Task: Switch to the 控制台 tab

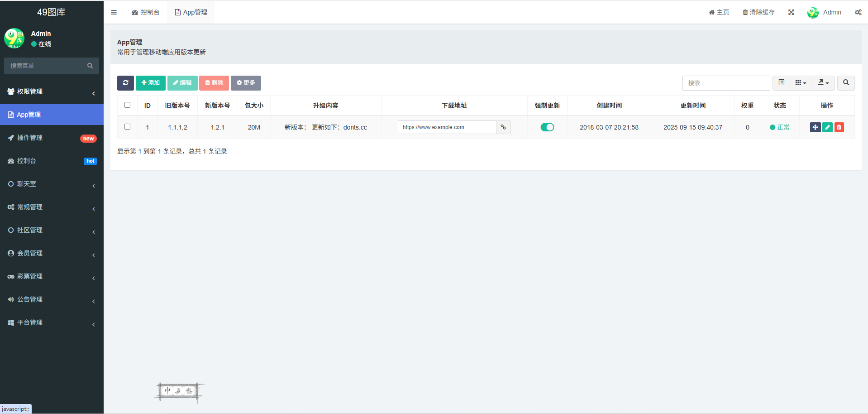Action: (x=146, y=12)
